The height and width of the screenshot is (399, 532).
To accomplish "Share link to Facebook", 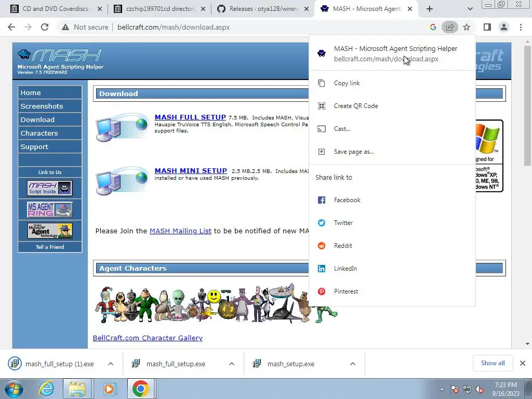I will pyautogui.click(x=392, y=200).
